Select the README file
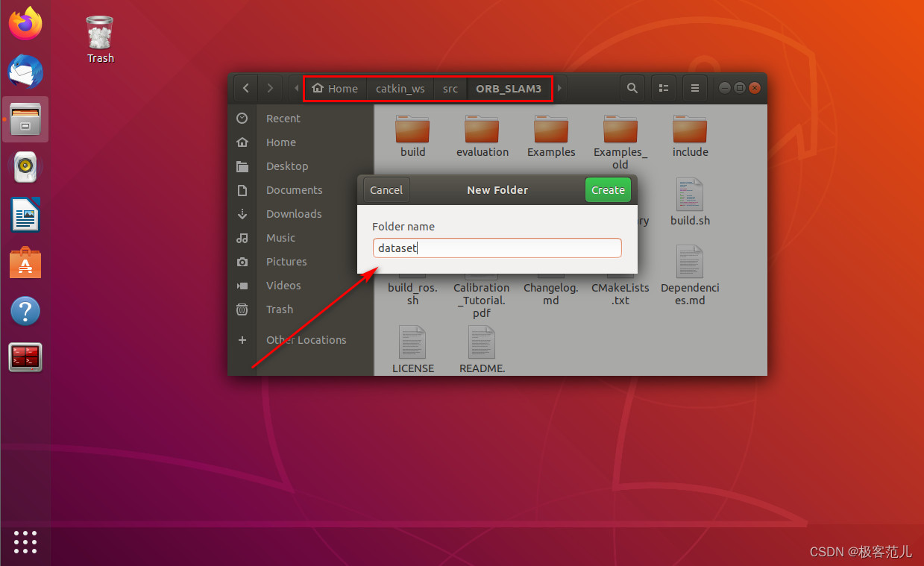The height and width of the screenshot is (566, 924). (483, 349)
